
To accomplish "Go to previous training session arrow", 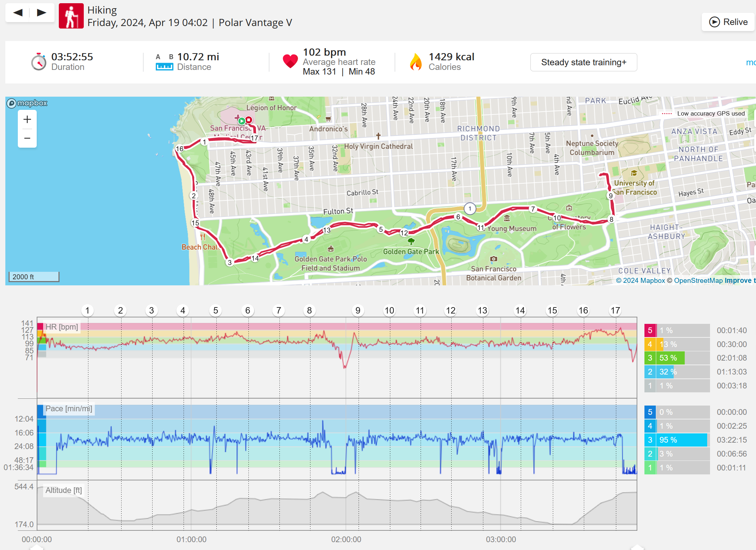I will [x=18, y=13].
